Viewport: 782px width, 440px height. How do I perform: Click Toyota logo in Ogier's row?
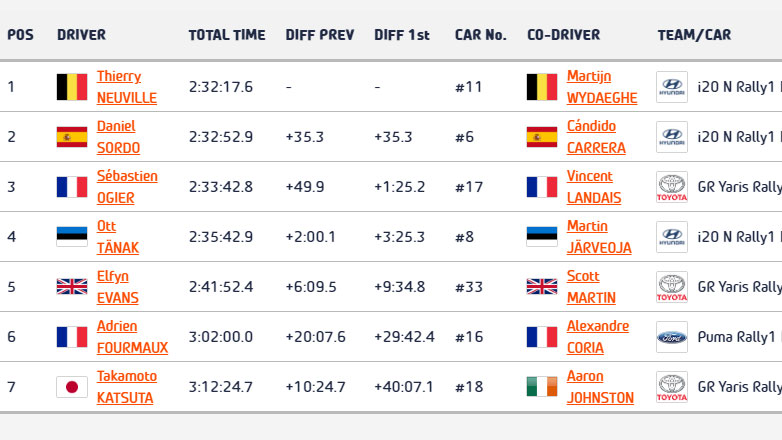coord(671,187)
